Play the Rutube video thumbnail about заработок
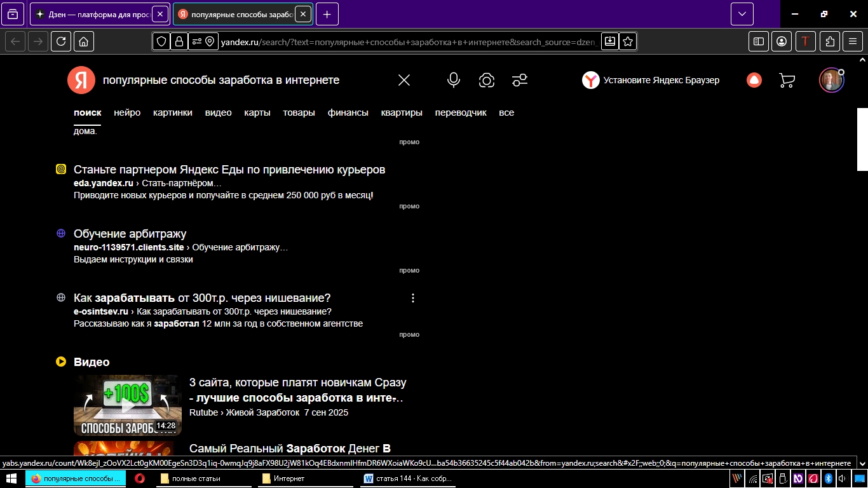868x488 pixels. coord(126,405)
